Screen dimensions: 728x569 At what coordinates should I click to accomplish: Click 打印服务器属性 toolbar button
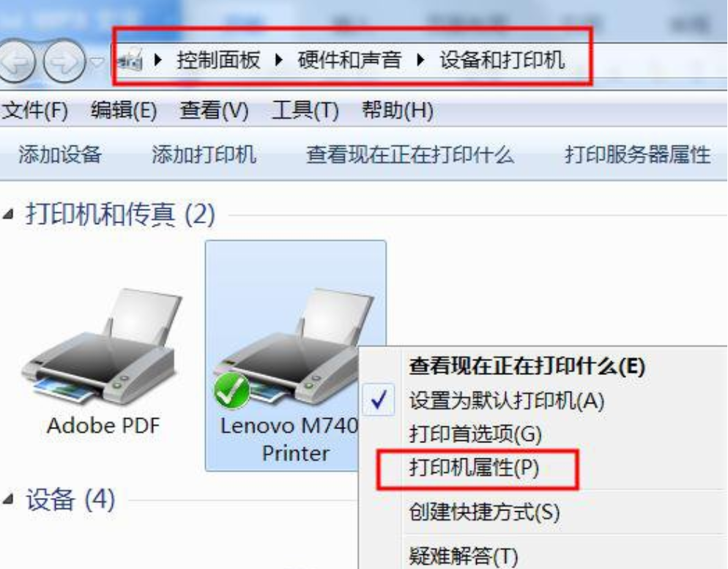coord(637,155)
